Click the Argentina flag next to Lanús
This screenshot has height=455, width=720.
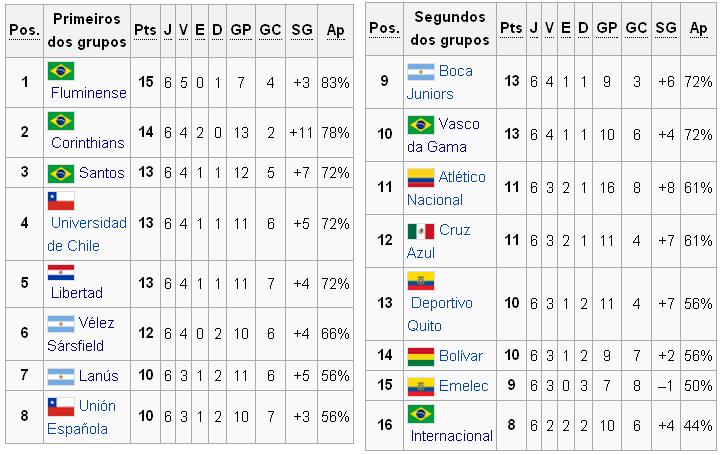pyautogui.click(x=61, y=376)
